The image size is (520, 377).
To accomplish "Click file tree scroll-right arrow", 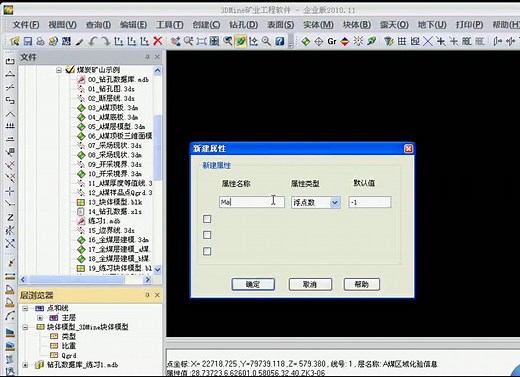I will (x=147, y=280).
